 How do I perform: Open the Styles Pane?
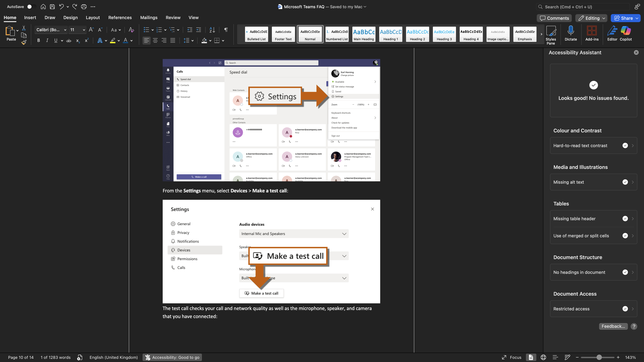(551, 35)
